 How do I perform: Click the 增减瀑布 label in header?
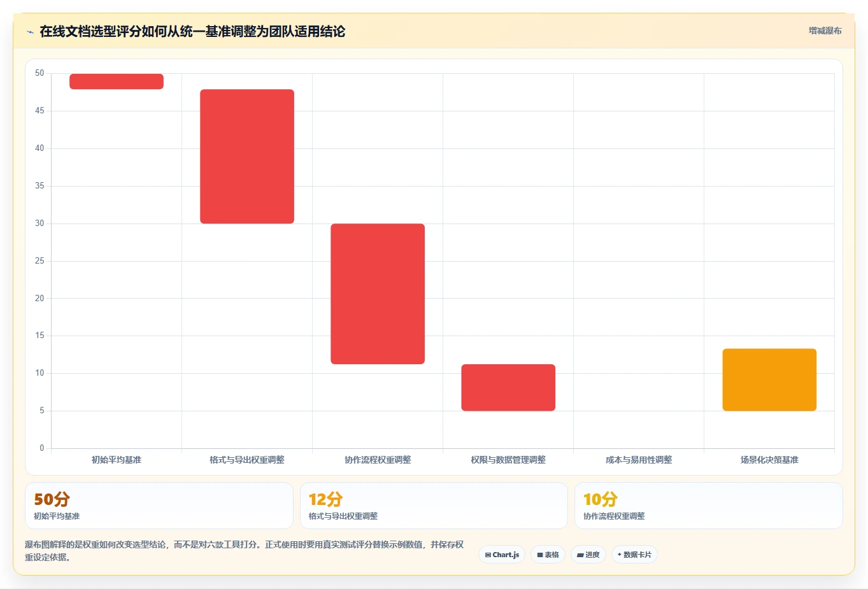[825, 31]
